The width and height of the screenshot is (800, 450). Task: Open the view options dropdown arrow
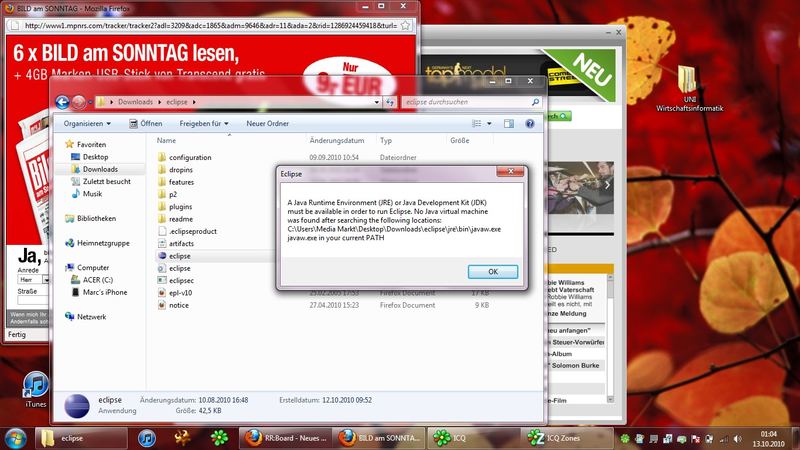[x=489, y=123]
